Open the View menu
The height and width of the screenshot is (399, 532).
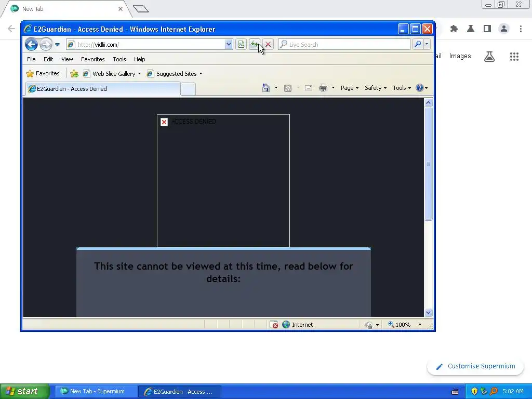pyautogui.click(x=67, y=59)
